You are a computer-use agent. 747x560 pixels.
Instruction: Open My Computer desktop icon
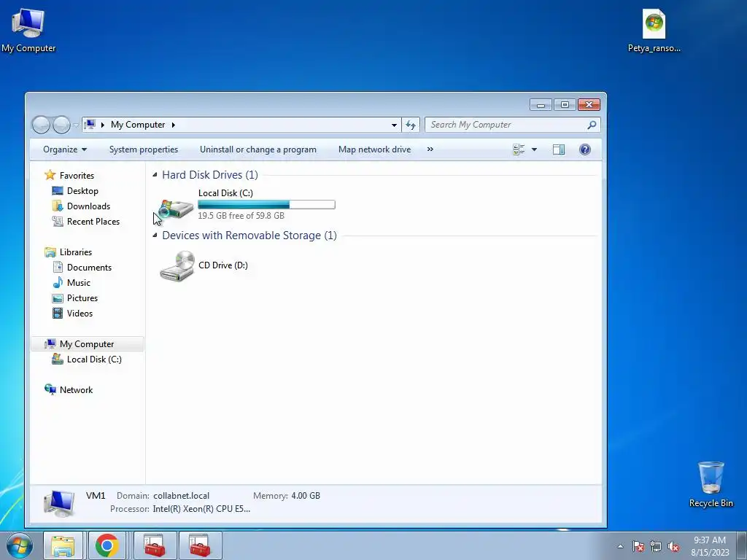[28, 29]
